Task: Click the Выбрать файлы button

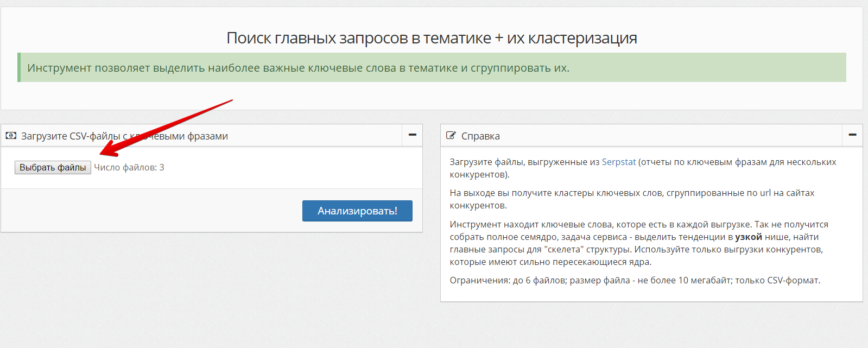Action: (53, 168)
